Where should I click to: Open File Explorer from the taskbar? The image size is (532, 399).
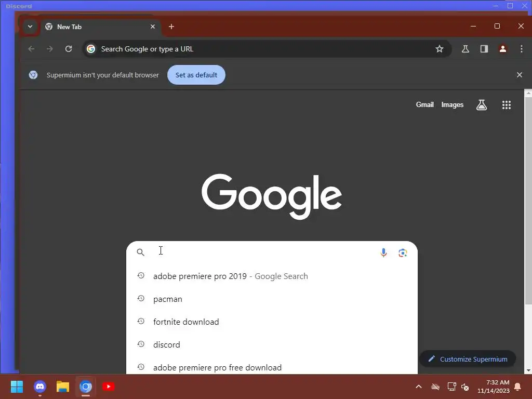63,387
